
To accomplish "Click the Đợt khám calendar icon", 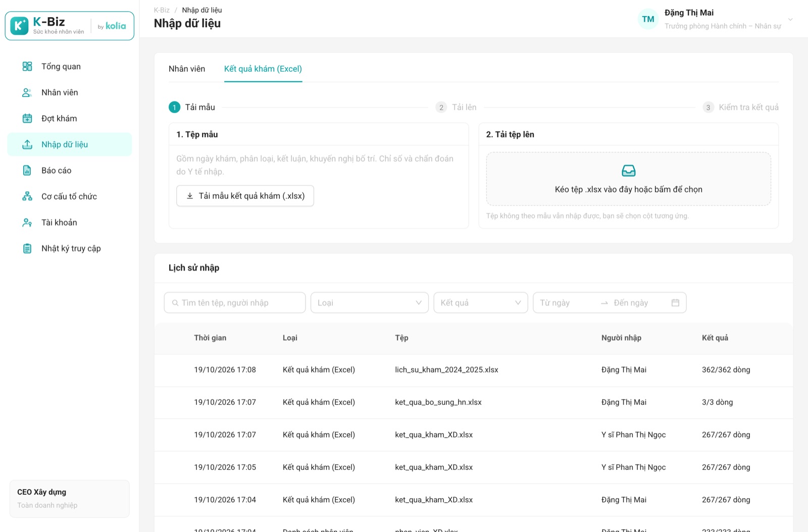I will point(27,119).
